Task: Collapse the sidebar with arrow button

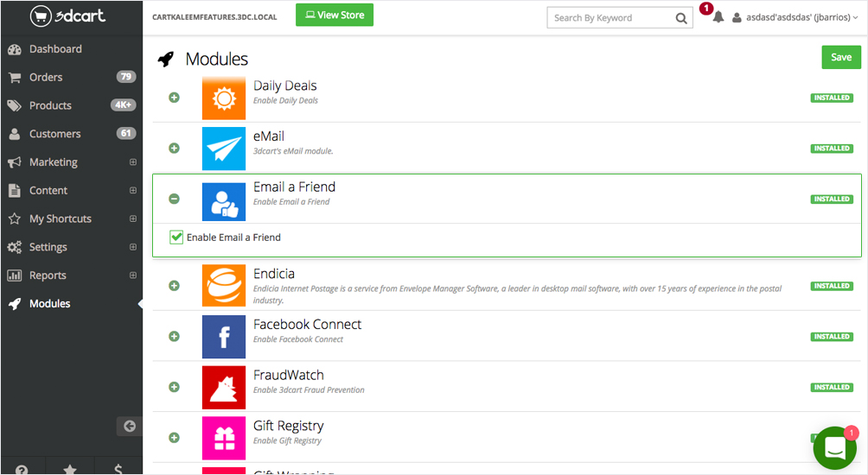Action: 129,426
